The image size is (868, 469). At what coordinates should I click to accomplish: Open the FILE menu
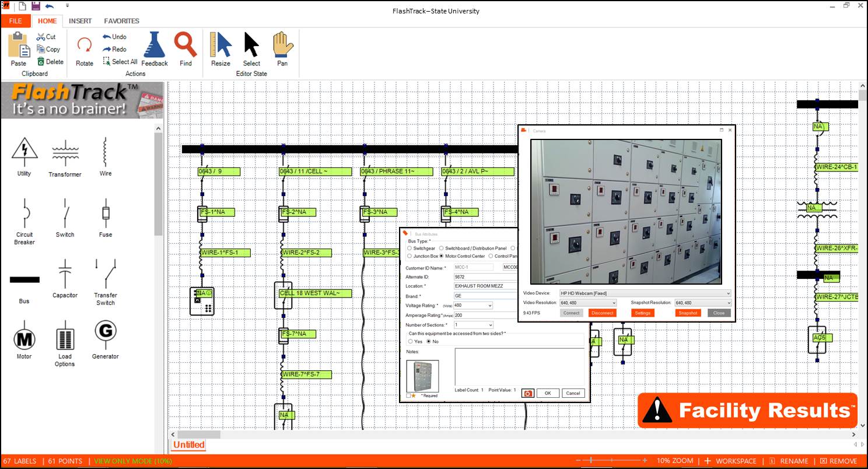[x=15, y=21]
